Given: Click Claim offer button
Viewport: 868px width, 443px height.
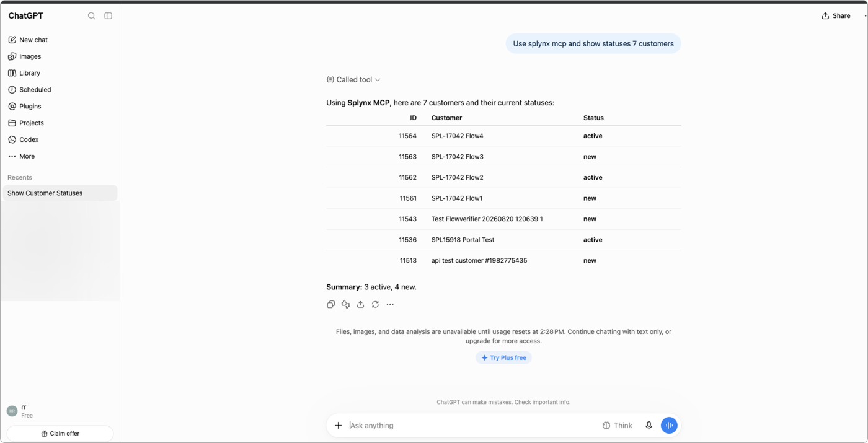Looking at the screenshot, I should click(x=60, y=434).
